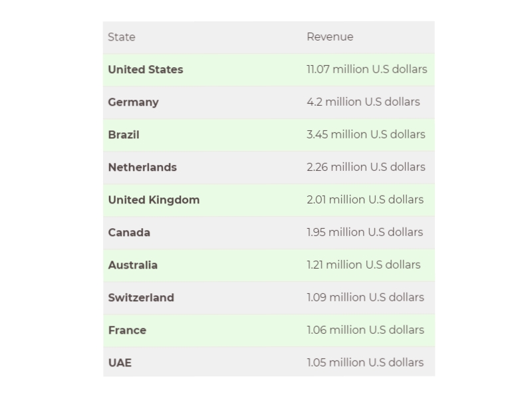Click the State column header
Viewport: 532px width, 399px height.
[122, 37]
